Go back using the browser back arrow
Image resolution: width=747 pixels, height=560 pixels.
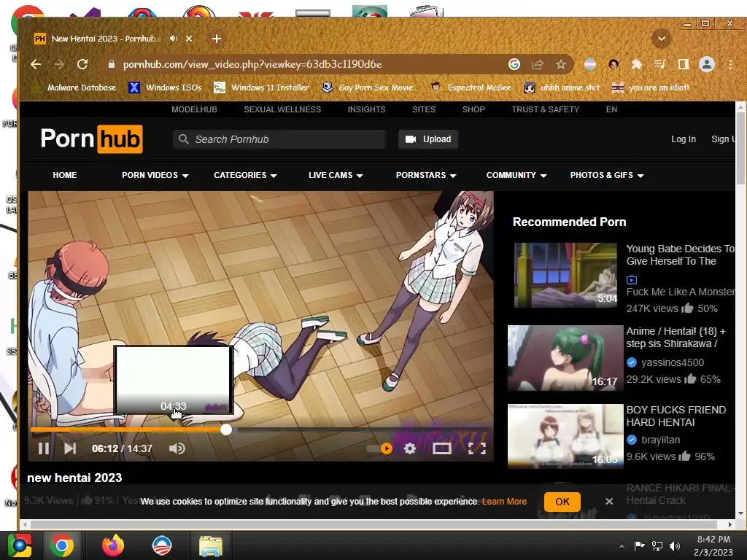36,64
